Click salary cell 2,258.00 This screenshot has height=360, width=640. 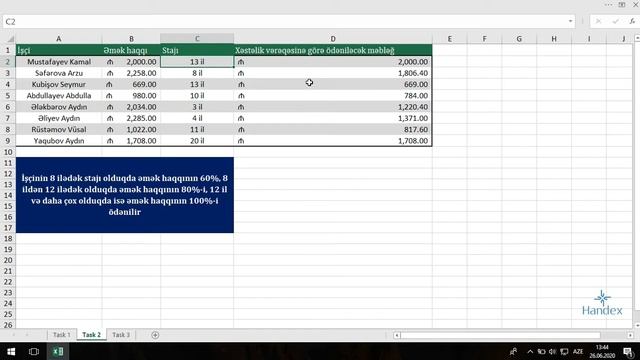tap(131, 73)
